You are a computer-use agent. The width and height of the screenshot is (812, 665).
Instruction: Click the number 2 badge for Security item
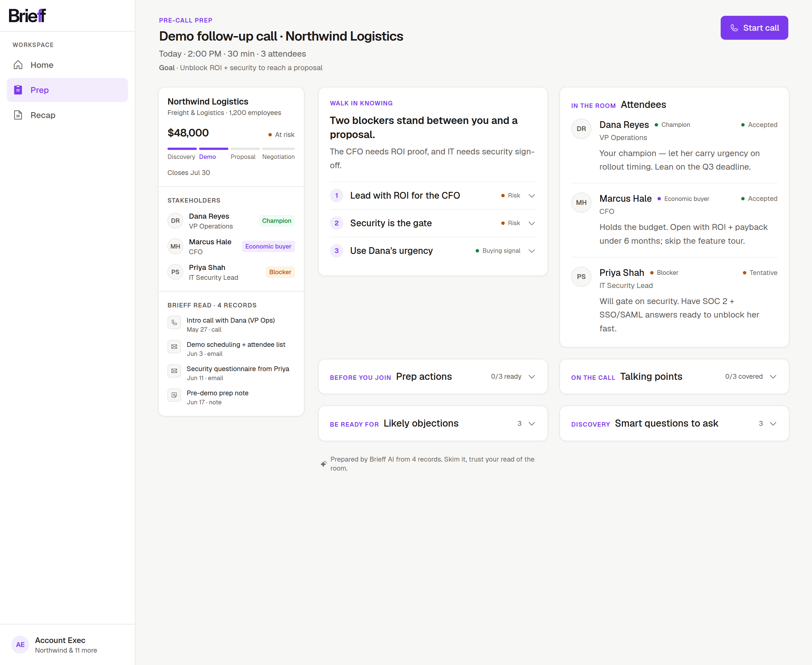[x=336, y=223]
